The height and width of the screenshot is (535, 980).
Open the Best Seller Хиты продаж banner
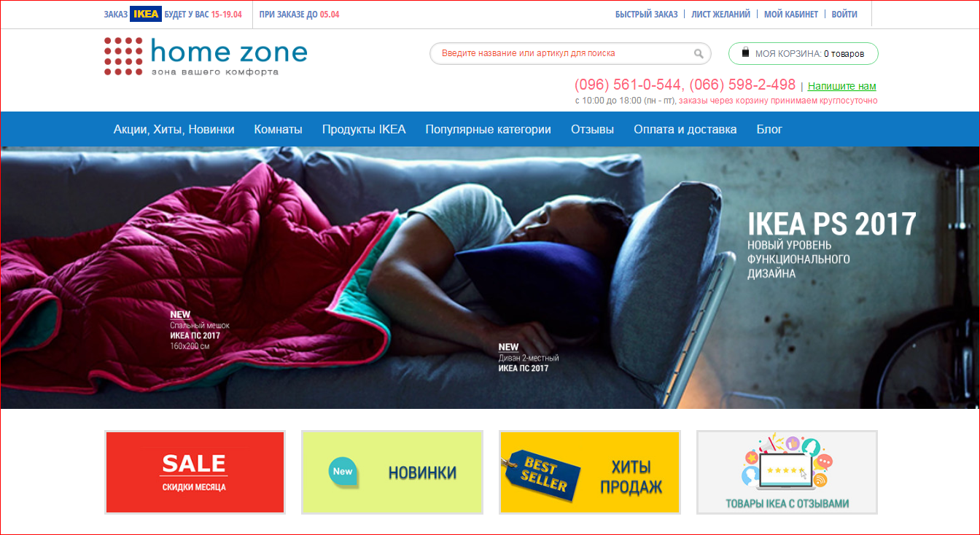[590, 472]
